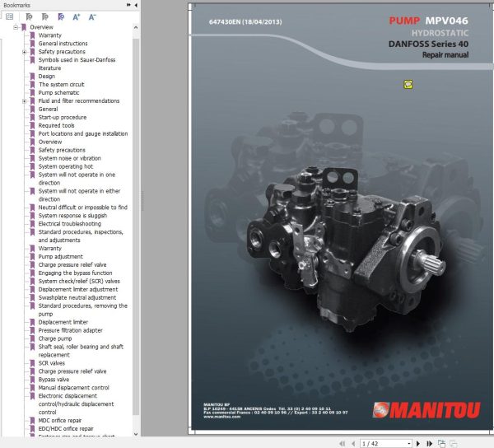Open the General bookmark

[48, 109]
